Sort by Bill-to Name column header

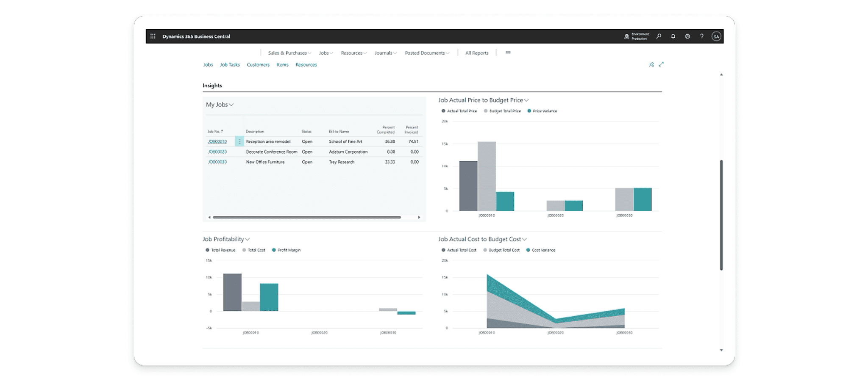339,132
